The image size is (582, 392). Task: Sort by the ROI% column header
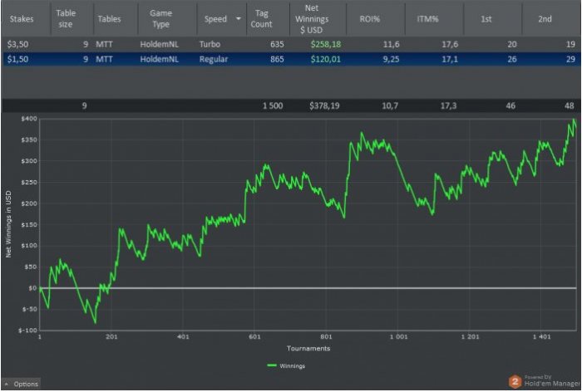[x=370, y=18]
